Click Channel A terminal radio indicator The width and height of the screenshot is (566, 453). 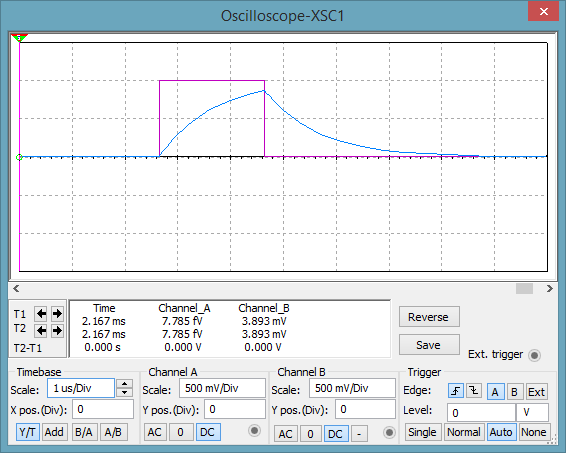(x=254, y=430)
